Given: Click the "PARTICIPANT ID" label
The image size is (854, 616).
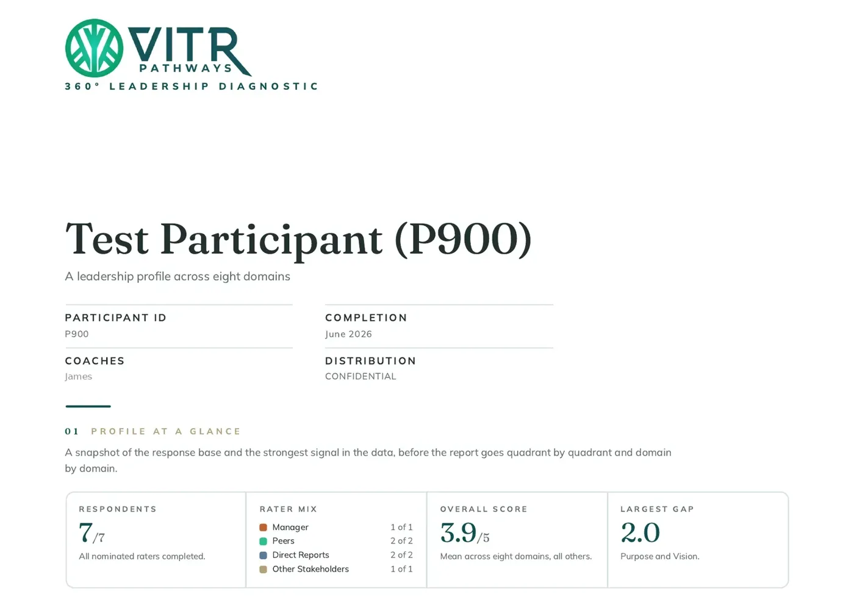Looking at the screenshot, I should pos(116,318).
